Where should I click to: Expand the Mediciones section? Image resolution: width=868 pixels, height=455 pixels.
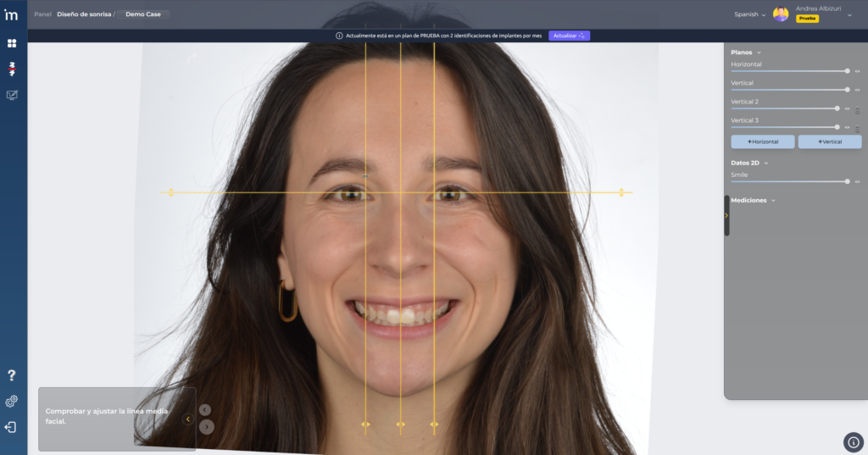[773, 201]
